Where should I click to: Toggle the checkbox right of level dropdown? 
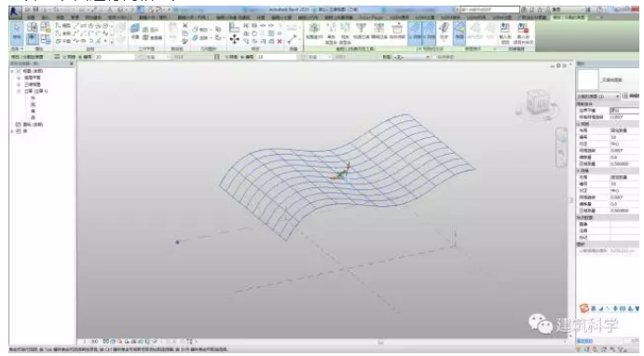coord(434,57)
